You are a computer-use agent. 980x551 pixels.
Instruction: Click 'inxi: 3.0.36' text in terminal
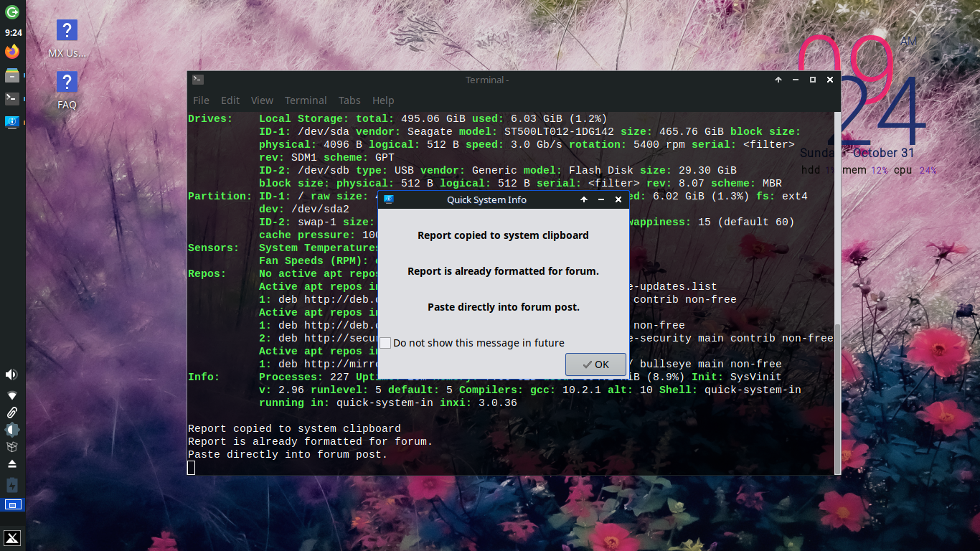click(478, 402)
